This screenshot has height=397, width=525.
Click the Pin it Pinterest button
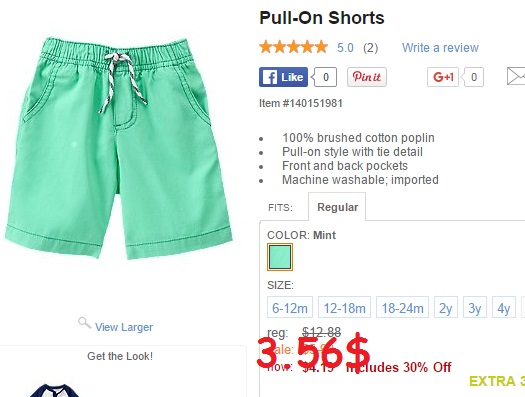click(x=367, y=77)
